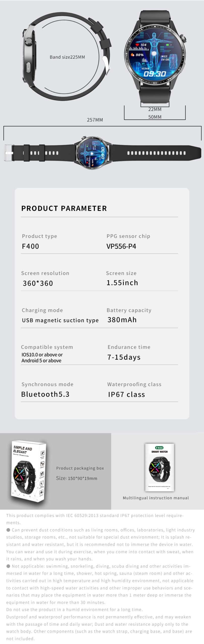Click the 09:30 time on top watch

[x=155, y=74]
